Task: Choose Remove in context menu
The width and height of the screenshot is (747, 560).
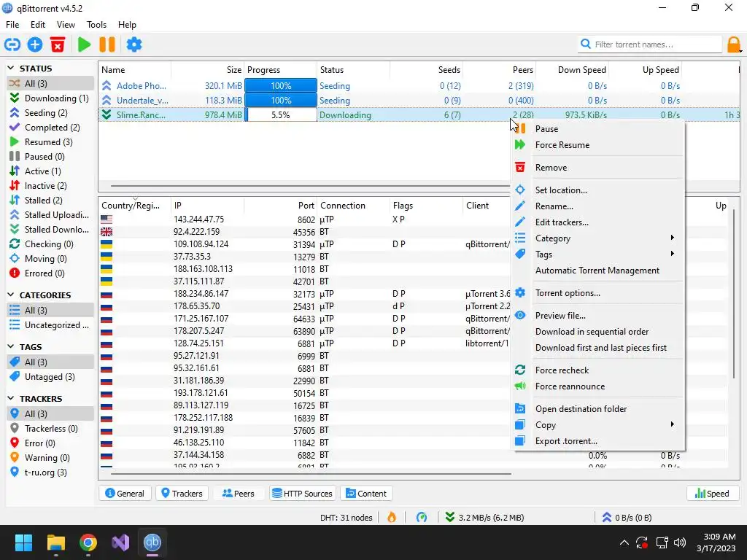Action: pyautogui.click(x=597, y=168)
